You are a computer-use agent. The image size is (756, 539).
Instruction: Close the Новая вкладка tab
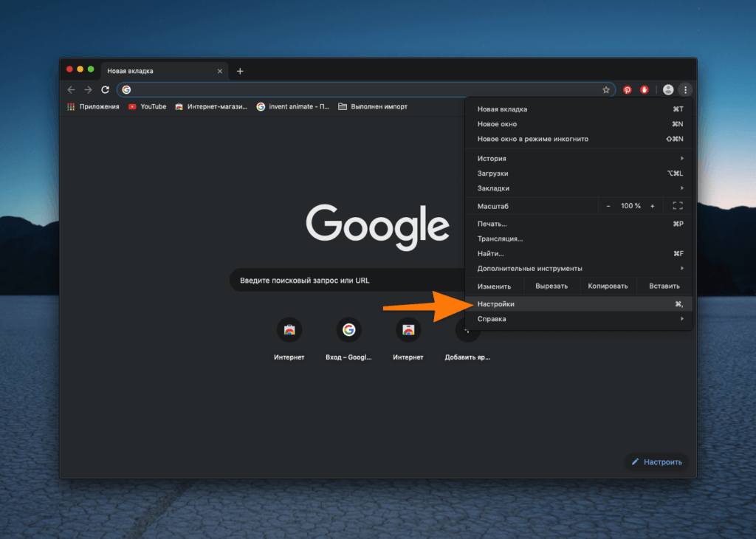(x=220, y=71)
